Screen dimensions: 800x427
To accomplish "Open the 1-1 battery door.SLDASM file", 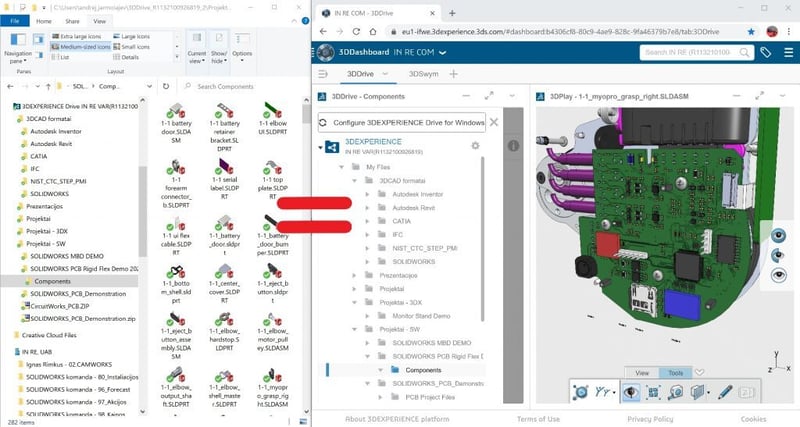I will click(176, 123).
